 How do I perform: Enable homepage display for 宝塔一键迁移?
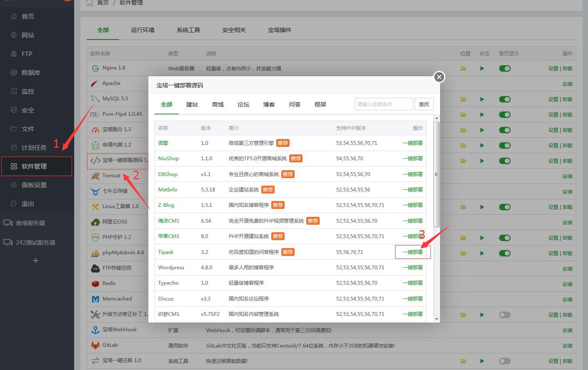coord(505,361)
